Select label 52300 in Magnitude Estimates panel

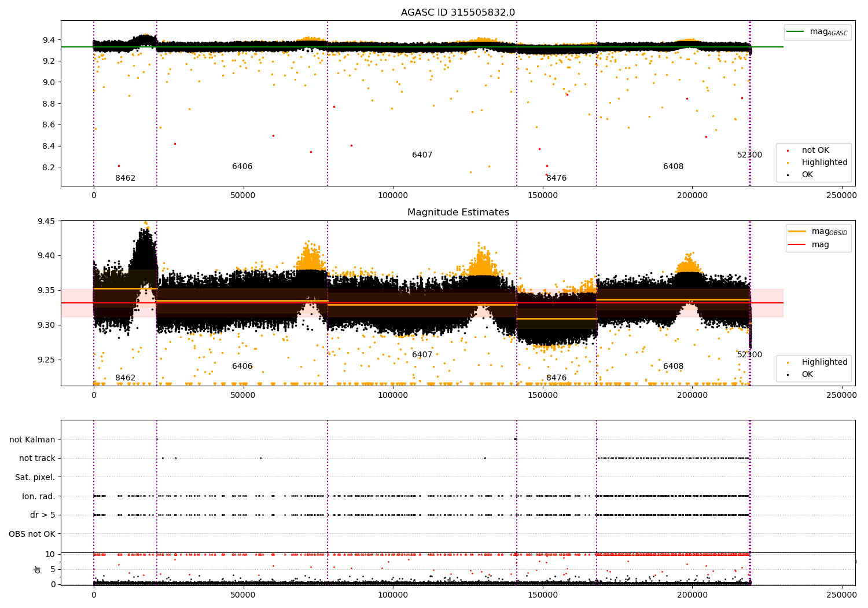click(749, 355)
